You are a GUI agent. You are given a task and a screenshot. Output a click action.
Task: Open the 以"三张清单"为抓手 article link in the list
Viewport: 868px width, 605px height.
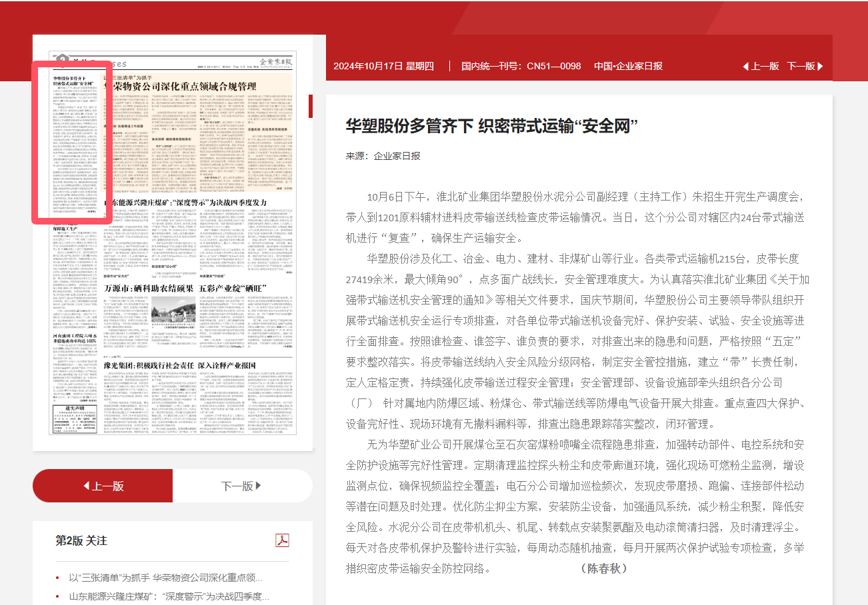pyautogui.click(x=165, y=577)
